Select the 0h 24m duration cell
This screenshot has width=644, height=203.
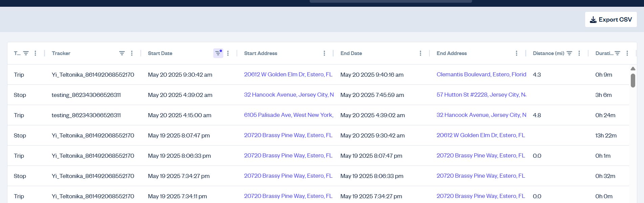(x=605, y=115)
